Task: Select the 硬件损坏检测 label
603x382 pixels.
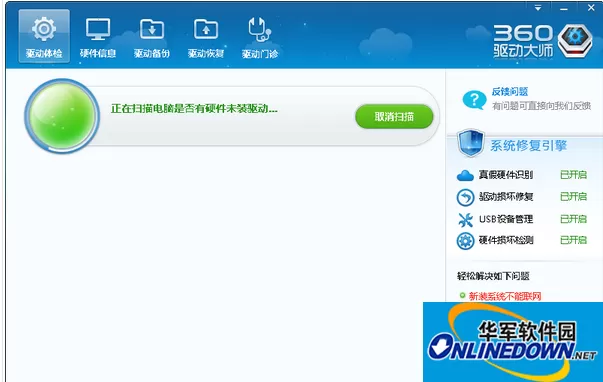Action: pos(506,240)
